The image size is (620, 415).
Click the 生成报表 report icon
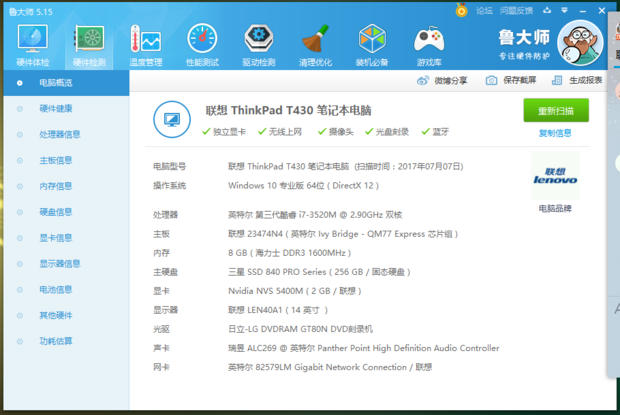point(557,81)
